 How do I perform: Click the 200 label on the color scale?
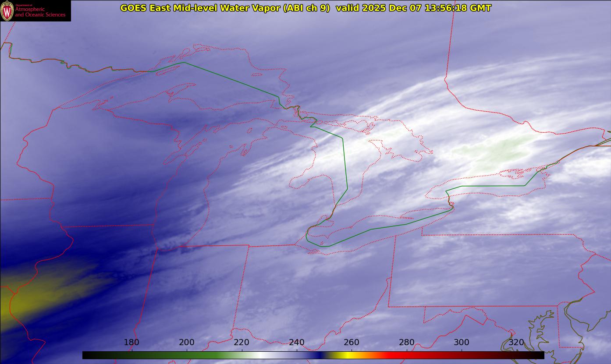pyautogui.click(x=187, y=343)
